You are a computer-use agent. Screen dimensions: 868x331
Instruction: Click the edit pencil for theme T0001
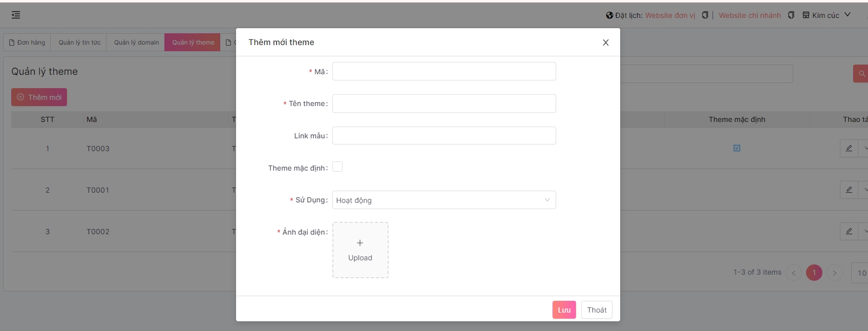pos(849,190)
